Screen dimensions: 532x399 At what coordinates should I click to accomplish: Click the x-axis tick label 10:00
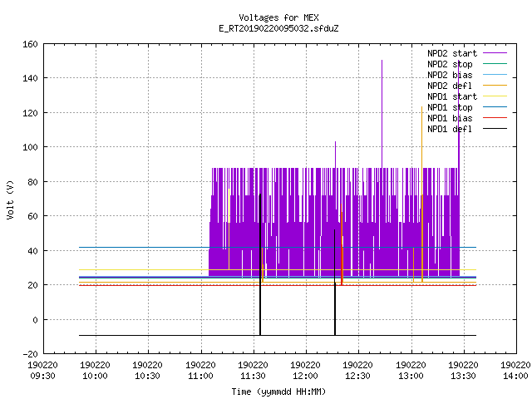96,376
